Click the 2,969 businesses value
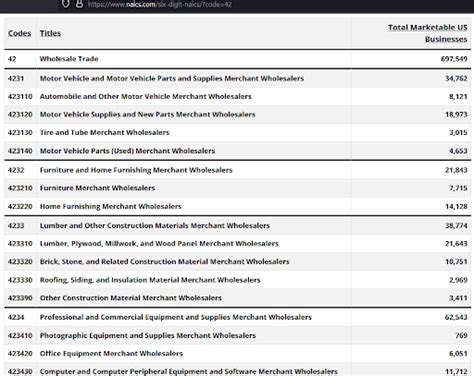 click(458, 280)
